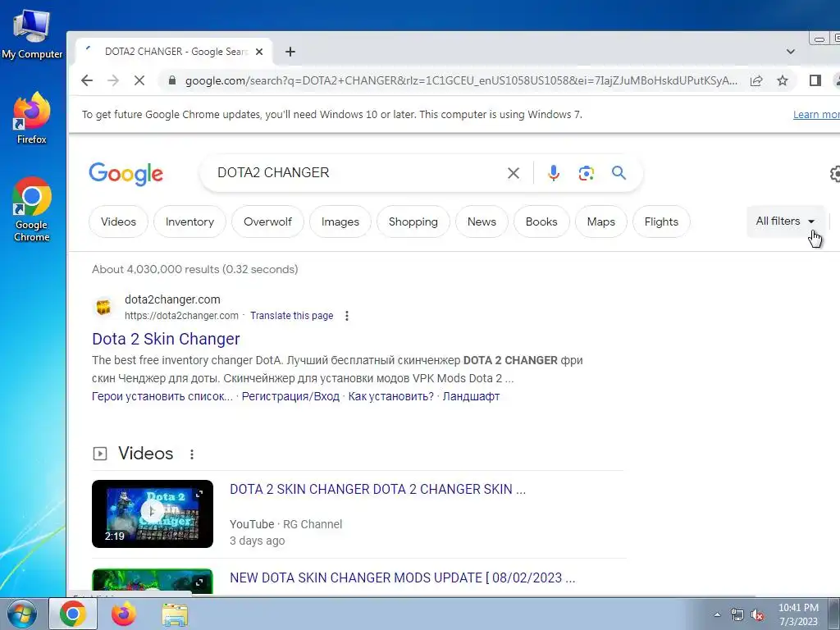Open Windows Explorer from taskbar

pyautogui.click(x=175, y=614)
